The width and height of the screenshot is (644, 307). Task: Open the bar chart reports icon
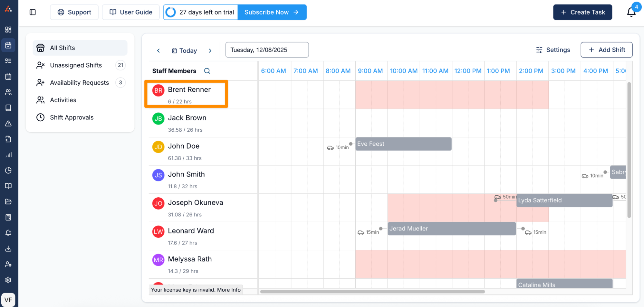(x=8, y=155)
